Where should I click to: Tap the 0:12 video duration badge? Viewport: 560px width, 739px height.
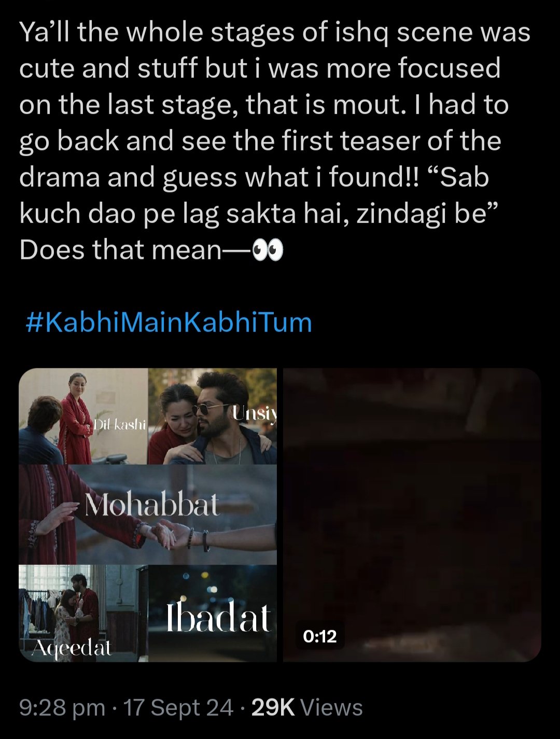[320, 636]
